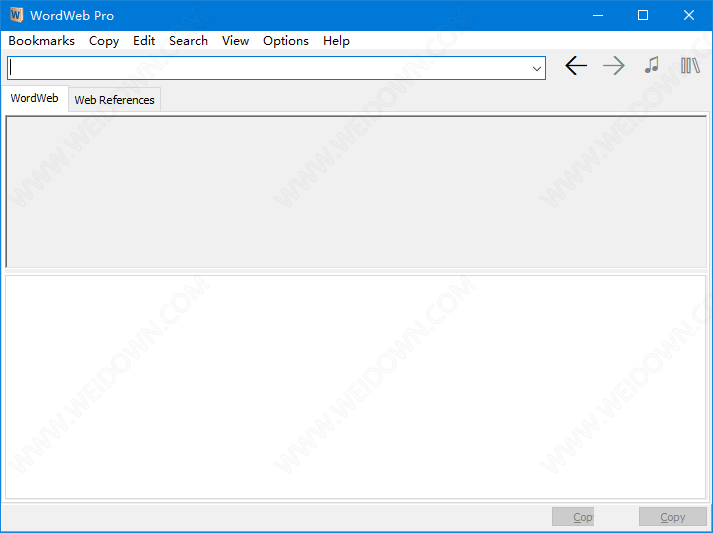Open the Copy menu

point(104,41)
